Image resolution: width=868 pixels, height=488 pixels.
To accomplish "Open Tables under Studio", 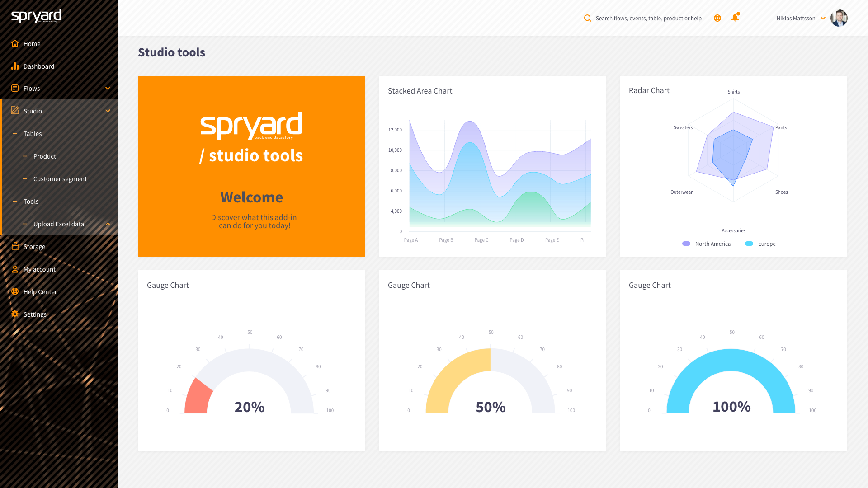I will pyautogui.click(x=33, y=133).
